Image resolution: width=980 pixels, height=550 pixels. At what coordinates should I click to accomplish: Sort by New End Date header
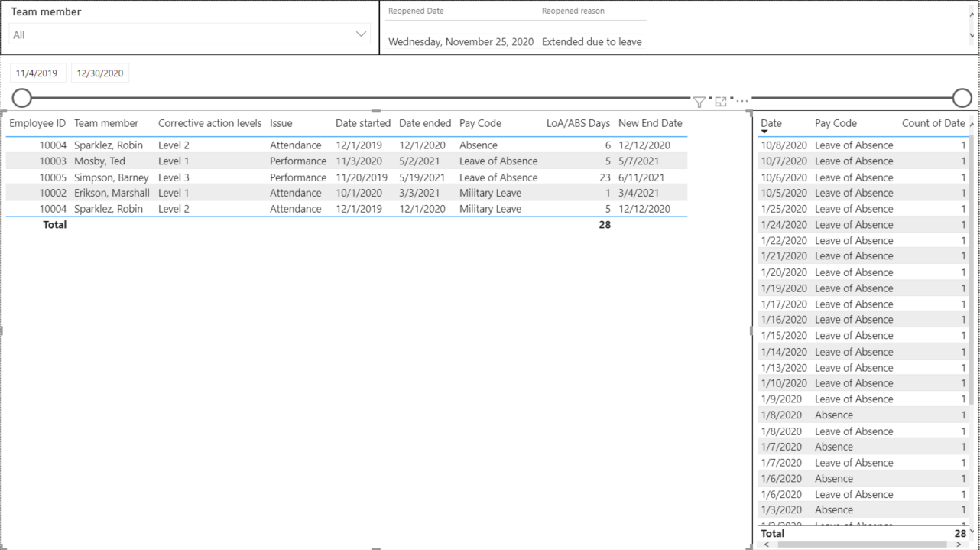651,123
